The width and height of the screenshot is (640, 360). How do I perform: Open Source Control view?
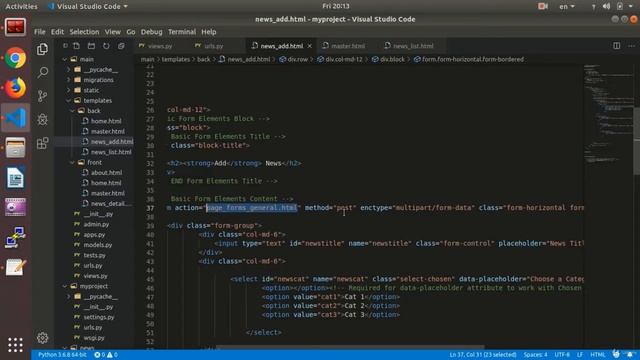pyautogui.click(x=42, y=96)
